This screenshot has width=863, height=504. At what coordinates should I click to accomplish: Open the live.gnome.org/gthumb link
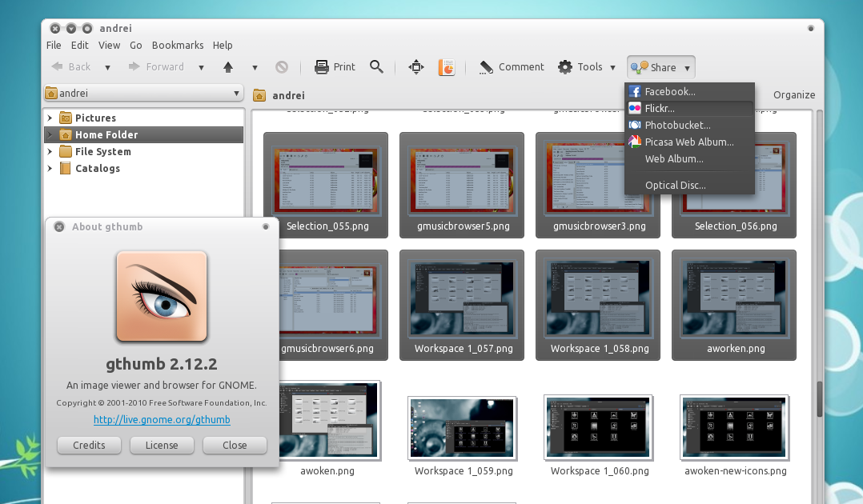point(162,419)
